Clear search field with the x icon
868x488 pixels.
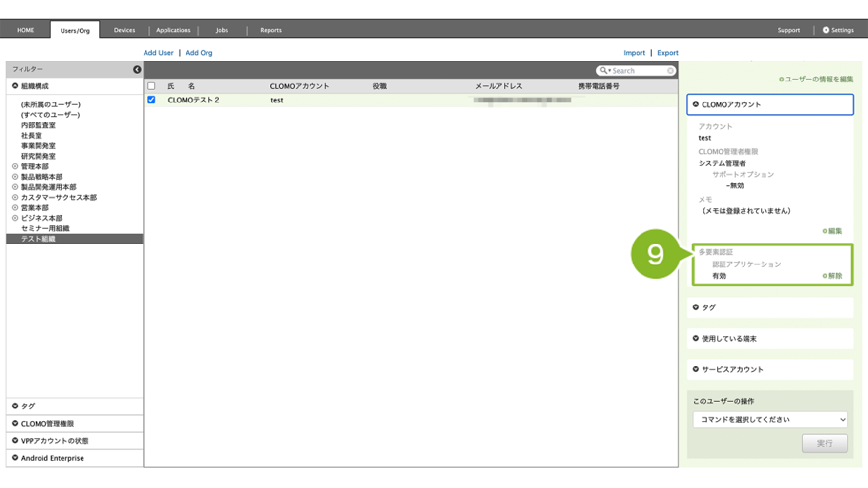[670, 71]
